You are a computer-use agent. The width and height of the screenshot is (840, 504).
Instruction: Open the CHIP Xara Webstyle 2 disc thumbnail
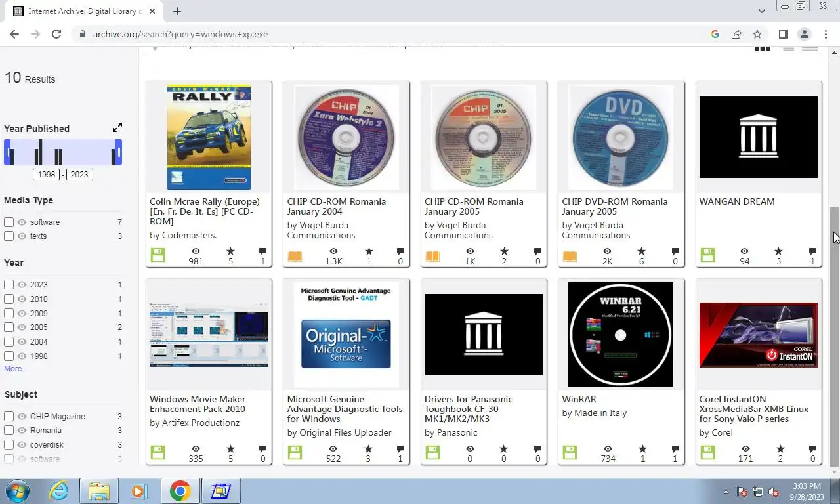[346, 137]
